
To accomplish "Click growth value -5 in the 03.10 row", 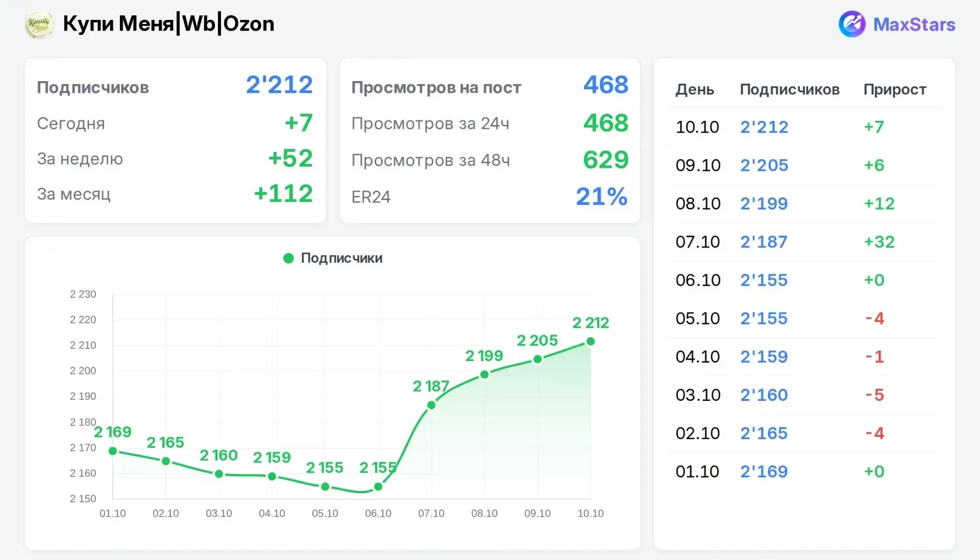I will point(874,395).
